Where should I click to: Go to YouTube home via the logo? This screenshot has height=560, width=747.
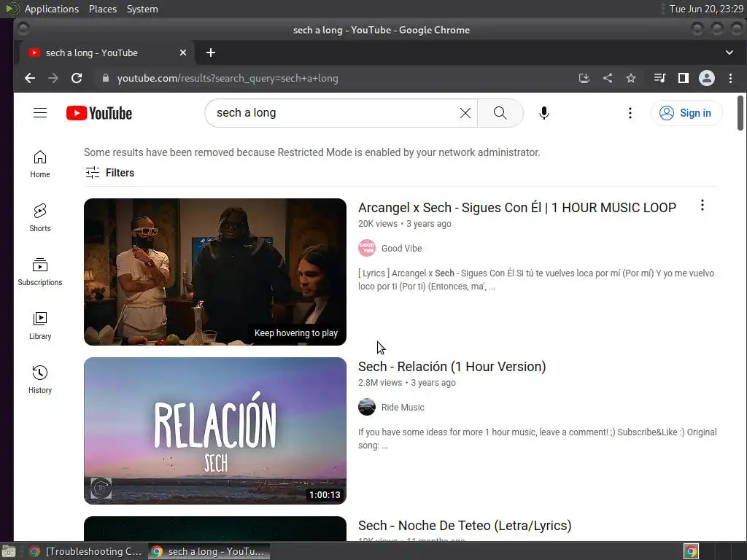99,113
